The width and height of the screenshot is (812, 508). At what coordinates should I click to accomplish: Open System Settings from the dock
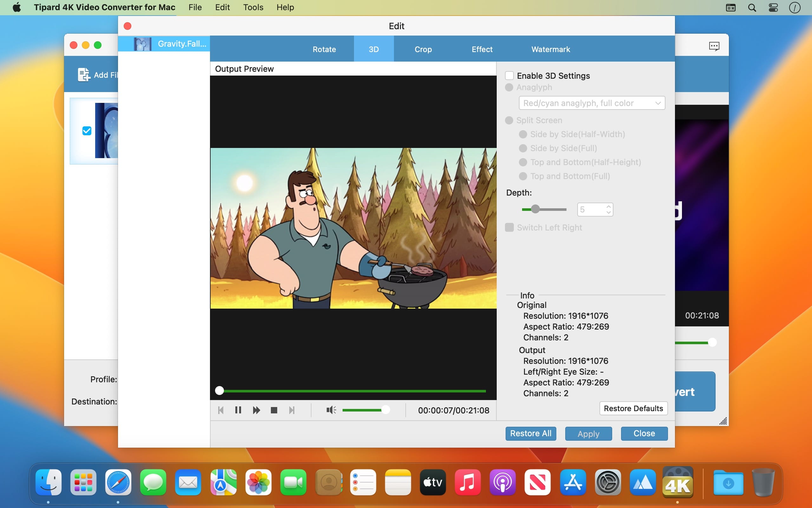click(608, 483)
